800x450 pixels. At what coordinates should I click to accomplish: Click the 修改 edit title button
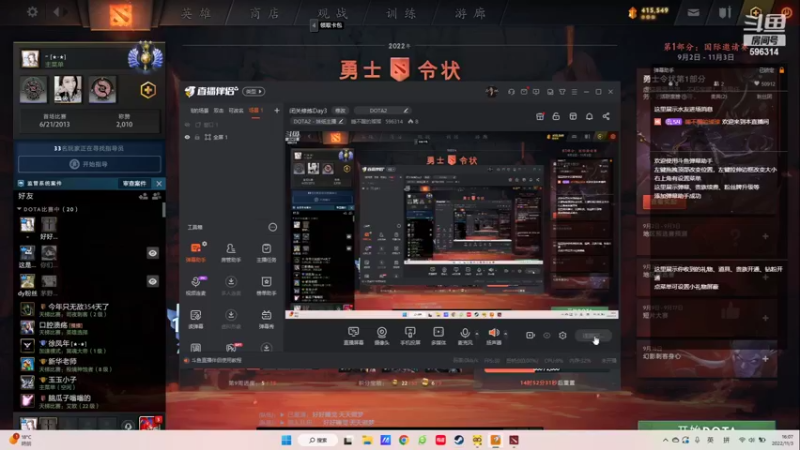click(340, 111)
